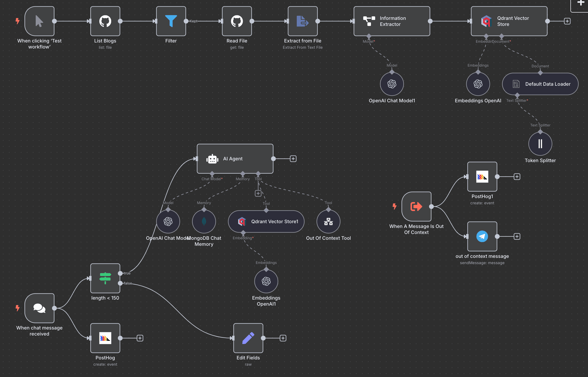Select the Qdrant Vector Store1 tool node
The image size is (588, 377).
click(x=266, y=221)
